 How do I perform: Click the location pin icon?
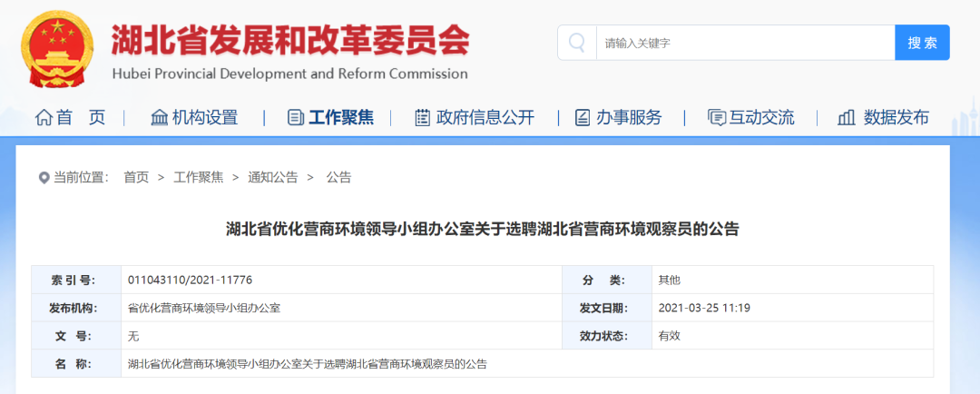[x=44, y=178]
